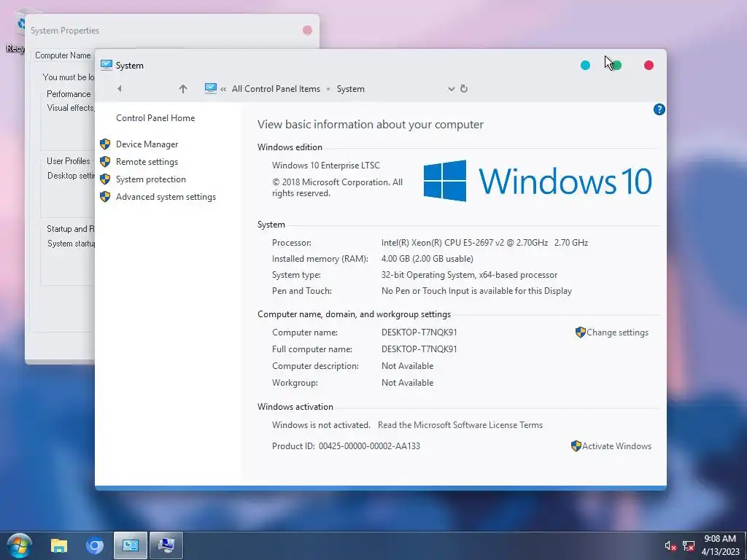Click All Control Panel Items breadcrumb
This screenshot has width=747, height=560.
click(276, 89)
